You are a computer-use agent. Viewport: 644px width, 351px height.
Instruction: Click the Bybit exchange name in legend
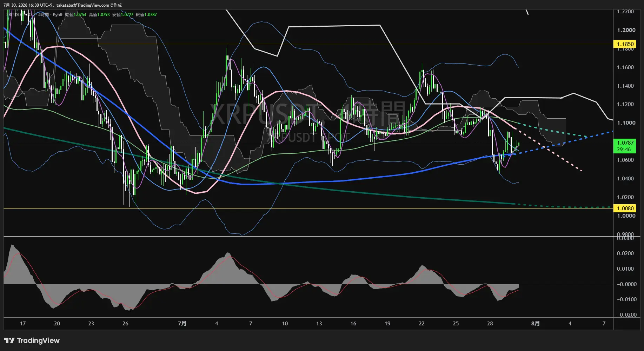[58, 15]
